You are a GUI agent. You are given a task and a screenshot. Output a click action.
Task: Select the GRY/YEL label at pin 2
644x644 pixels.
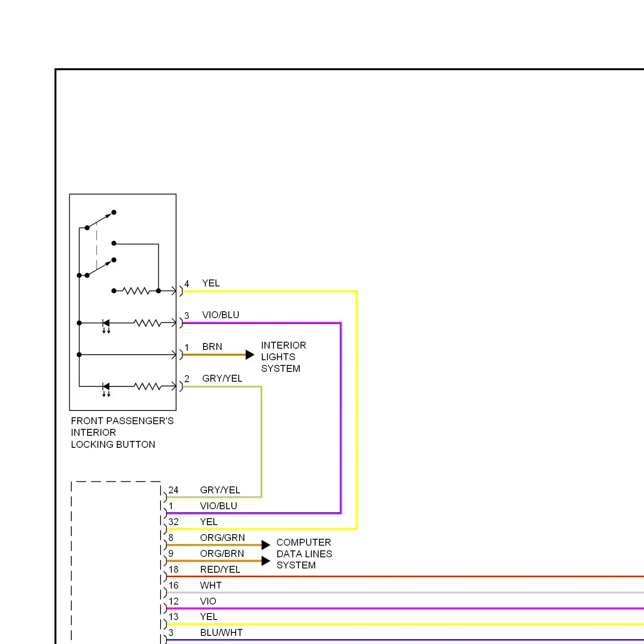coord(222,379)
